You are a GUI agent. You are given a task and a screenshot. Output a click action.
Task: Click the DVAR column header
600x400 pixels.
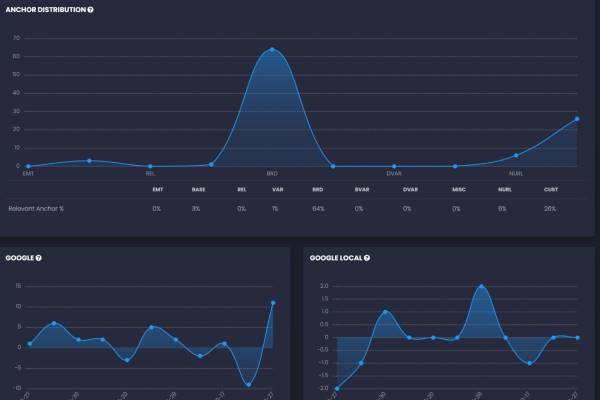pos(410,189)
